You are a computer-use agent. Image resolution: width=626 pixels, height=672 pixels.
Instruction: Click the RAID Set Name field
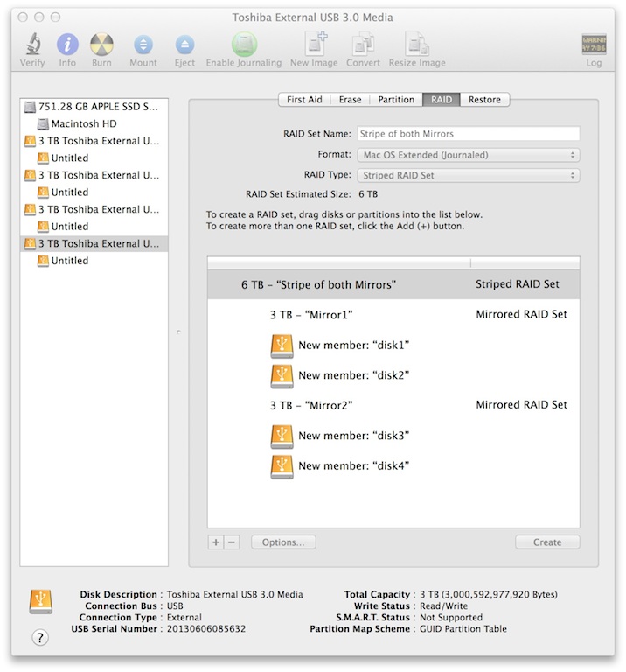pyautogui.click(x=469, y=134)
